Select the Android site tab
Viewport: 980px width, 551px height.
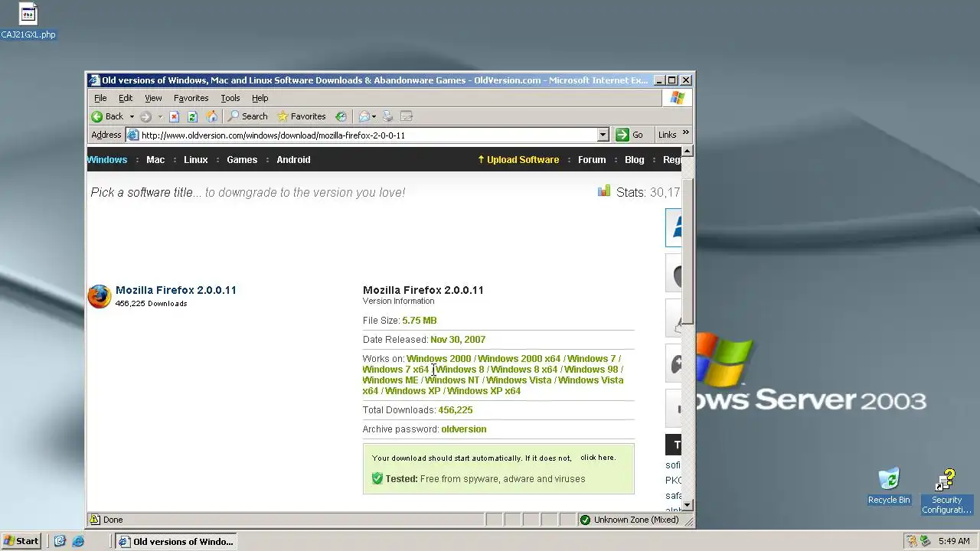[293, 160]
